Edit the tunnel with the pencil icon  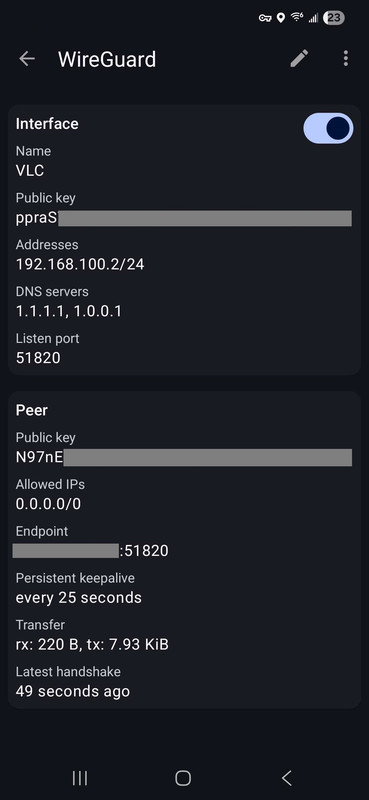point(299,58)
